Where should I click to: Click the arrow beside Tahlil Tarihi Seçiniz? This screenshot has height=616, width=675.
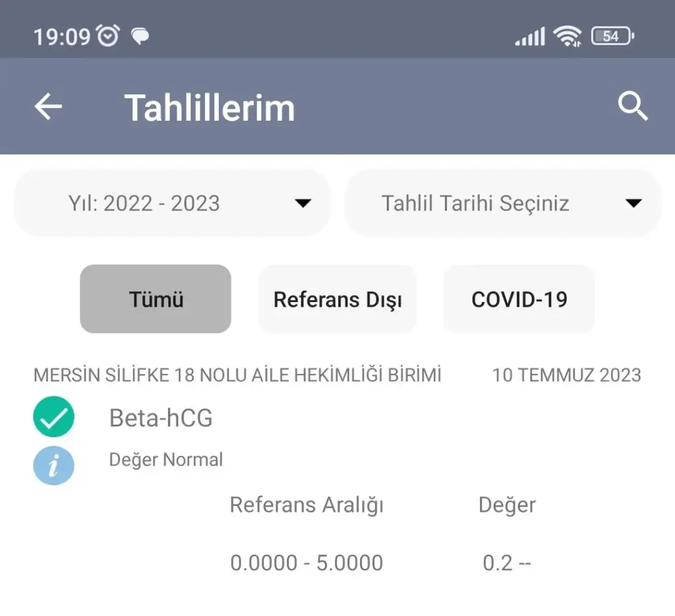(633, 203)
